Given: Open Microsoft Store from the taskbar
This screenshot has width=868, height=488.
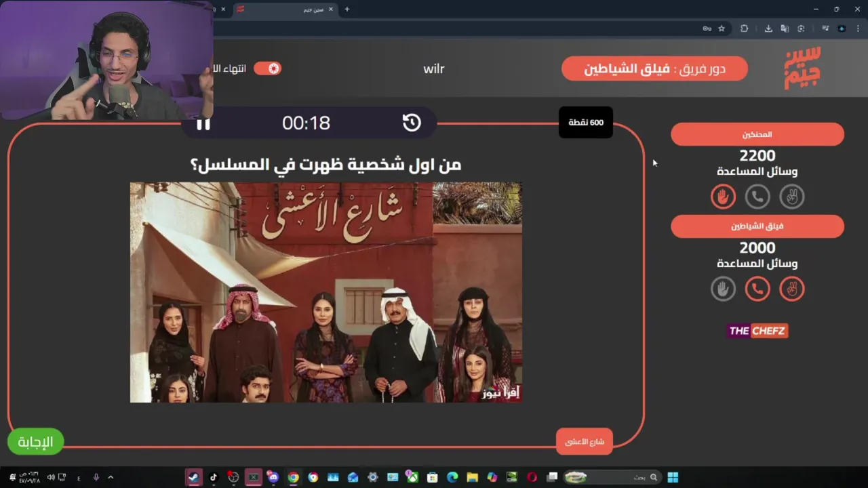Looking at the screenshot, I should [433, 477].
